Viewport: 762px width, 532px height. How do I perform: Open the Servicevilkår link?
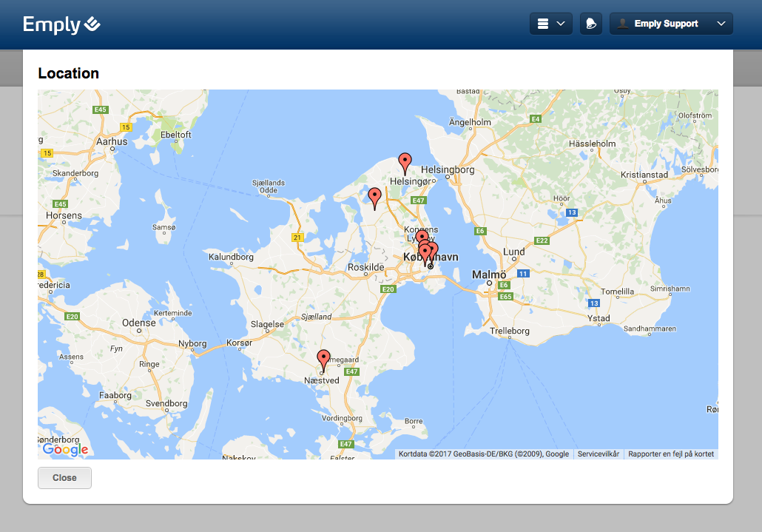599,454
